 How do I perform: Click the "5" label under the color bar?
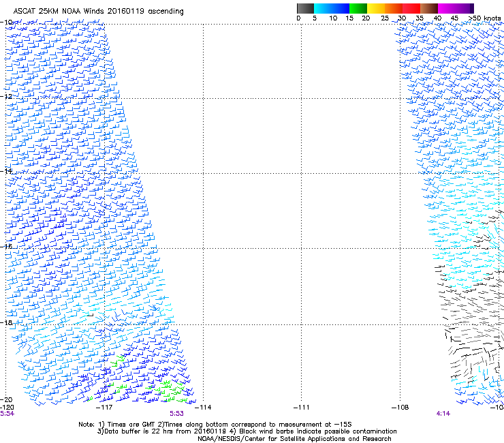point(315,18)
